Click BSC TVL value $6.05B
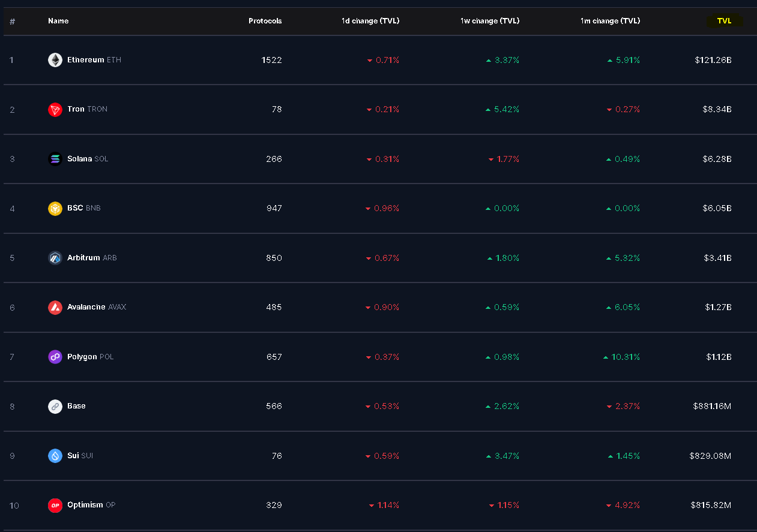Viewport: 757px width, 532px height. click(717, 209)
